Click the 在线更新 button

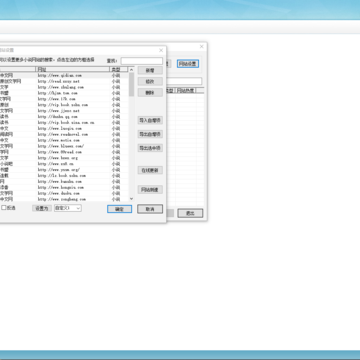tap(150, 170)
